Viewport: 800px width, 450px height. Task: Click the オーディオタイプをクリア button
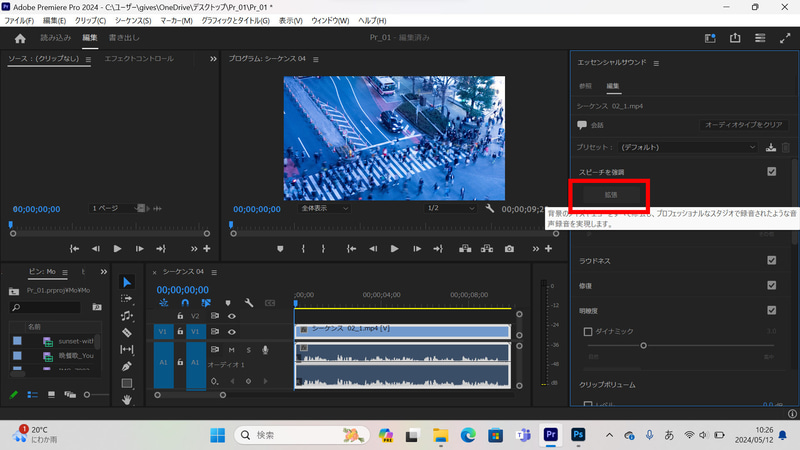[744, 125]
